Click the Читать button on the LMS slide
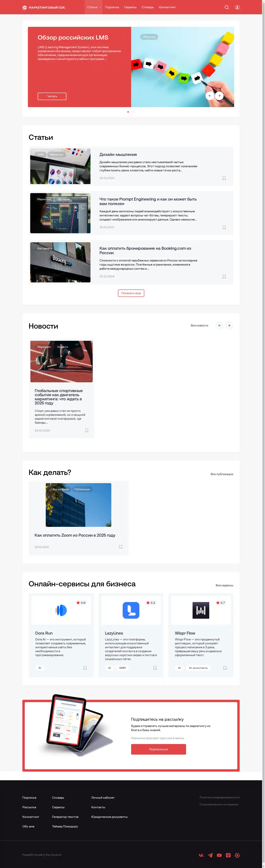Screen dimensions: 265x868 [x=52, y=96]
